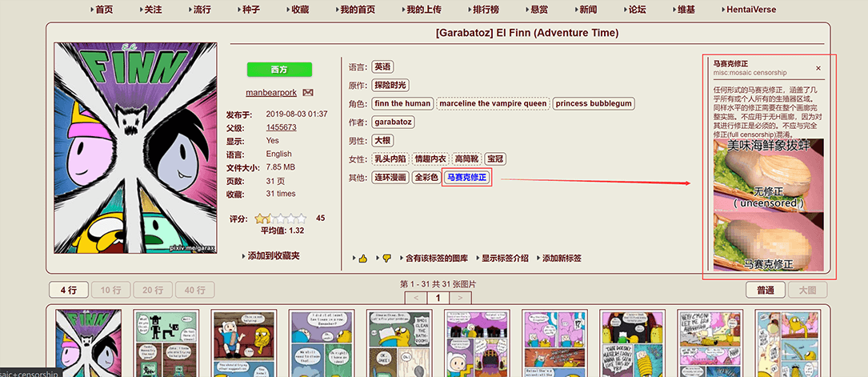Go to the 关注 page
This screenshot has height=377, width=868.
154,10
